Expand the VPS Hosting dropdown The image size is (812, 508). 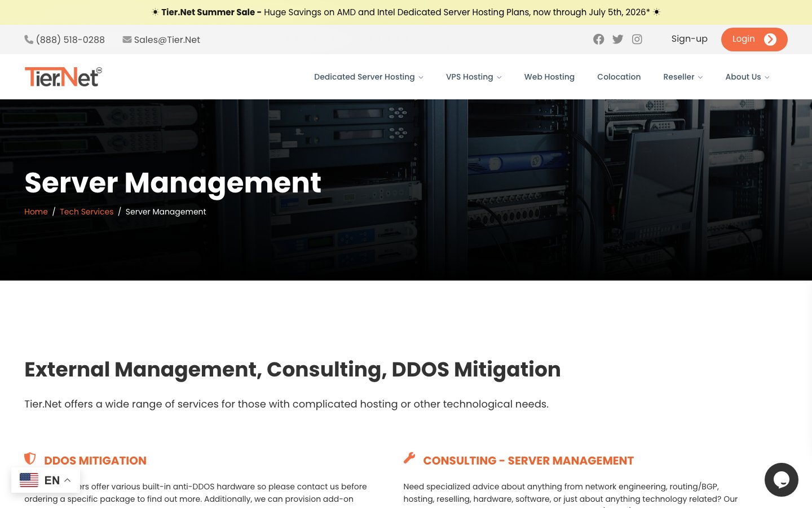474,77
